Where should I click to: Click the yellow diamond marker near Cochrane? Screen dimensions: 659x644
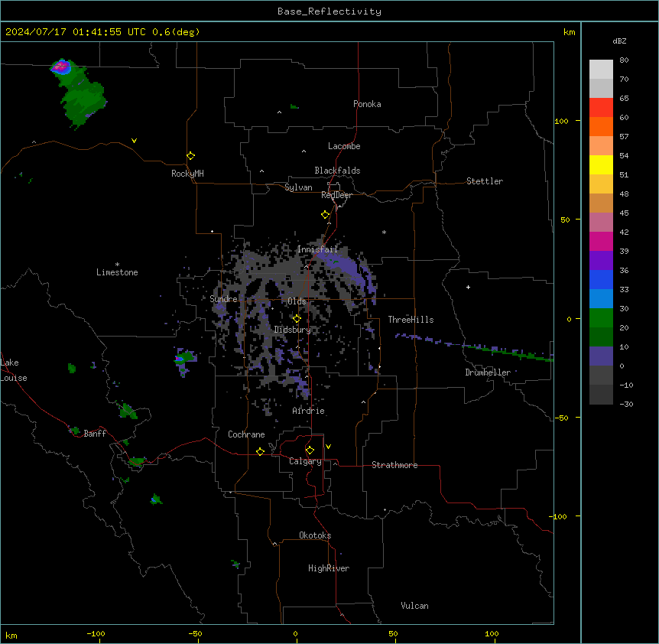point(260,451)
